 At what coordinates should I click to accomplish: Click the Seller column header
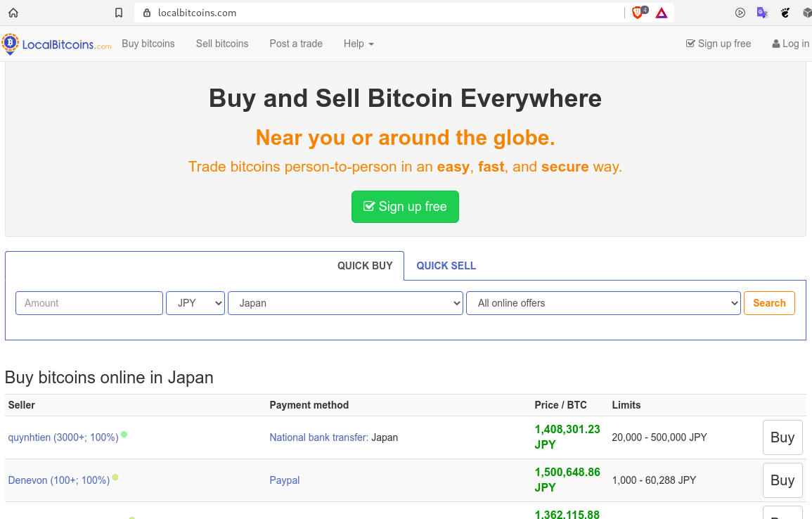pos(21,405)
